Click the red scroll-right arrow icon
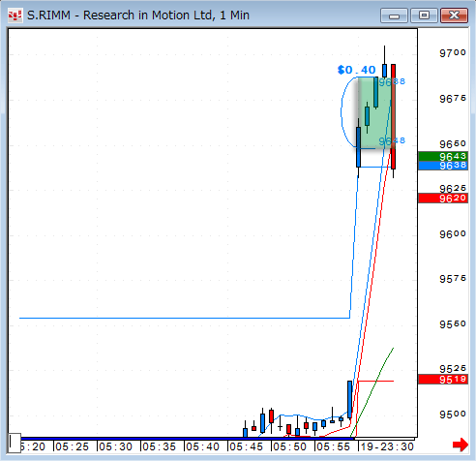476x461 pixels. pos(461,445)
